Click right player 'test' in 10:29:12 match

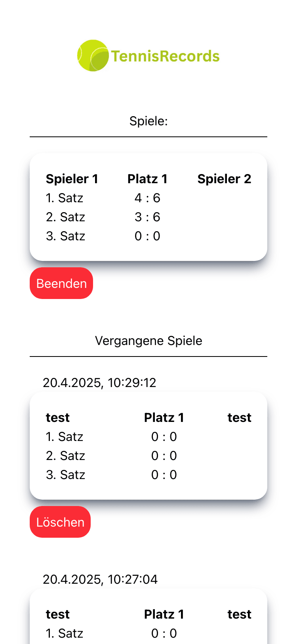coord(239,418)
